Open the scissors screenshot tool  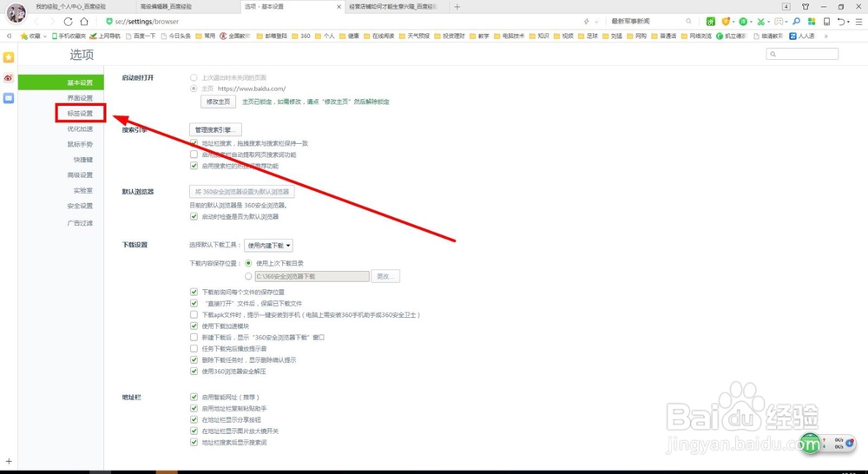pos(761,22)
